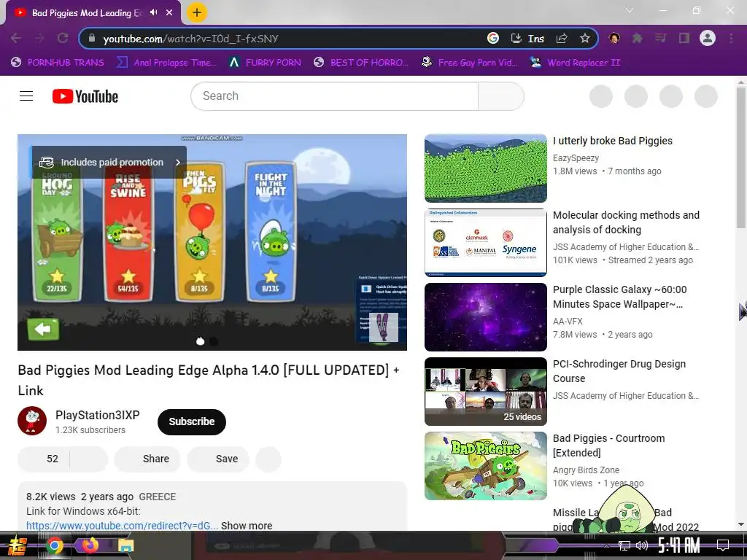The height and width of the screenshot is (560, 747).
Task: Click the taskbar clock showing 5:41 AM
Action: click(679, 545)
